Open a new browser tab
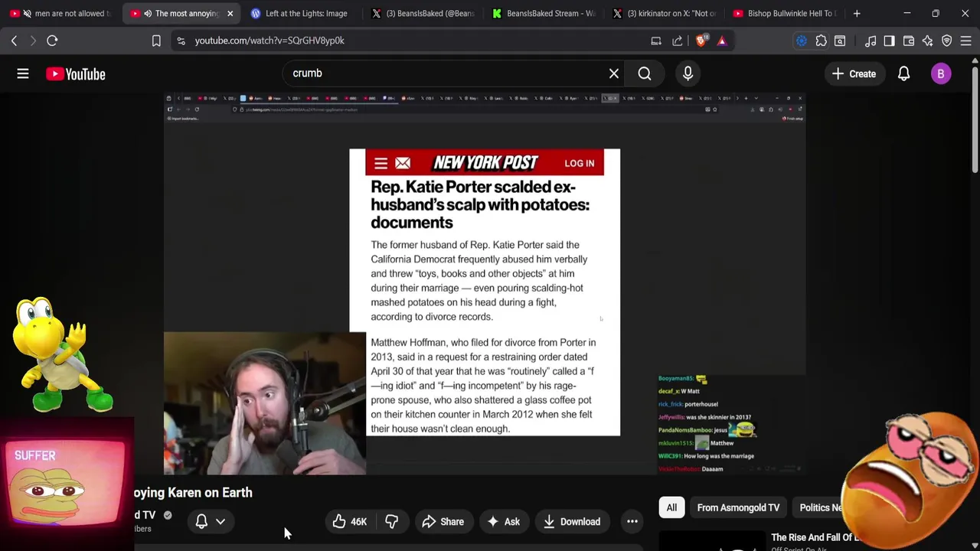 point(857,13)
